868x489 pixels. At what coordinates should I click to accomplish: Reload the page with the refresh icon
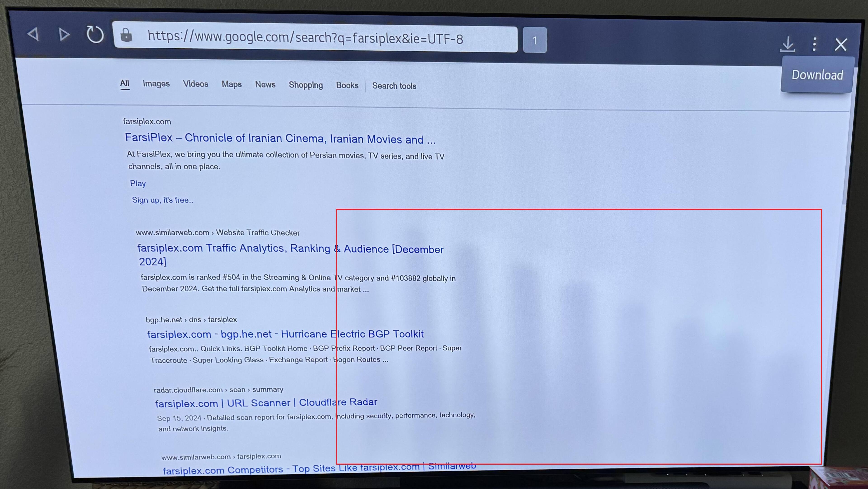[95, 34]
